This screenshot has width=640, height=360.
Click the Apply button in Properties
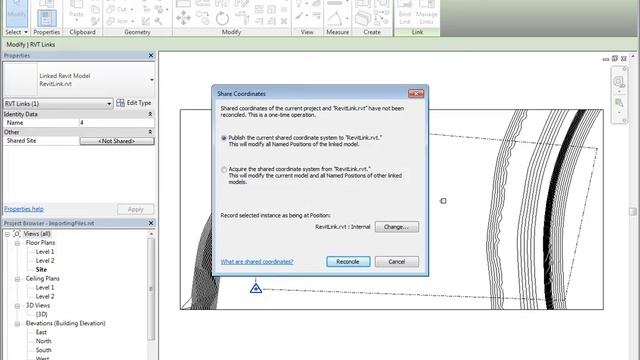[x=136, y=209]
